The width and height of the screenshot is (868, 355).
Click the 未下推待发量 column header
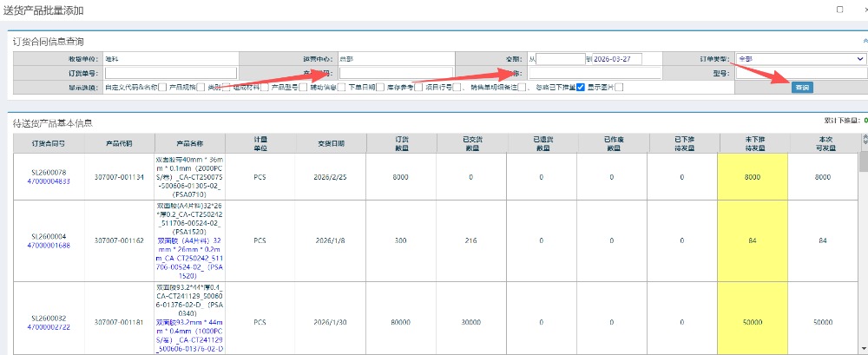(753, 143)
